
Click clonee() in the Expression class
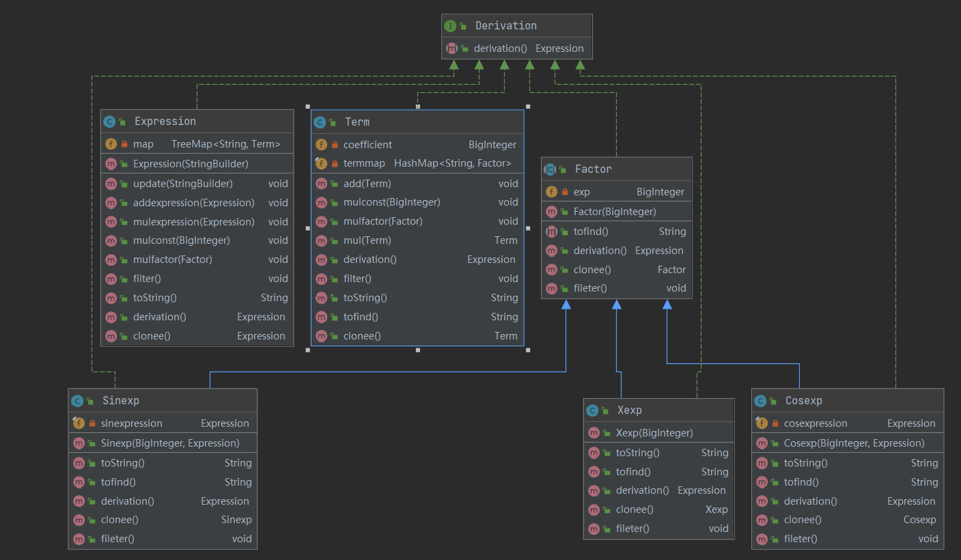pyautogui.click(x=152, y=336)
